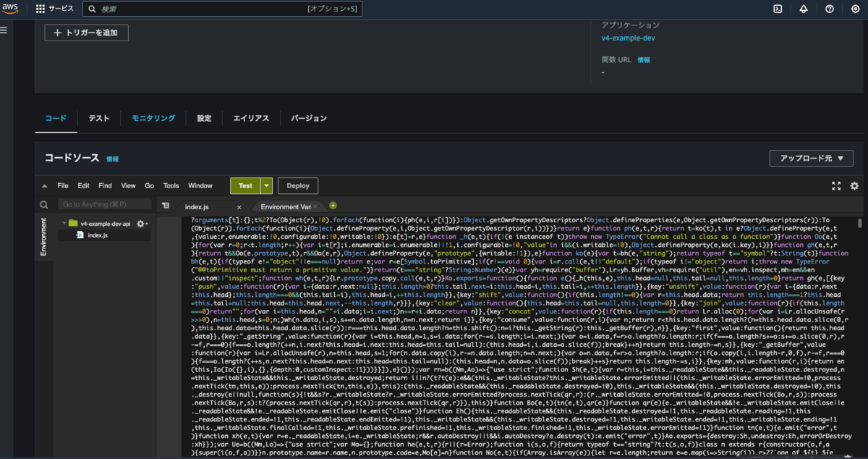Open the Edit menu
868x459 pixels.
coord(84,186)
